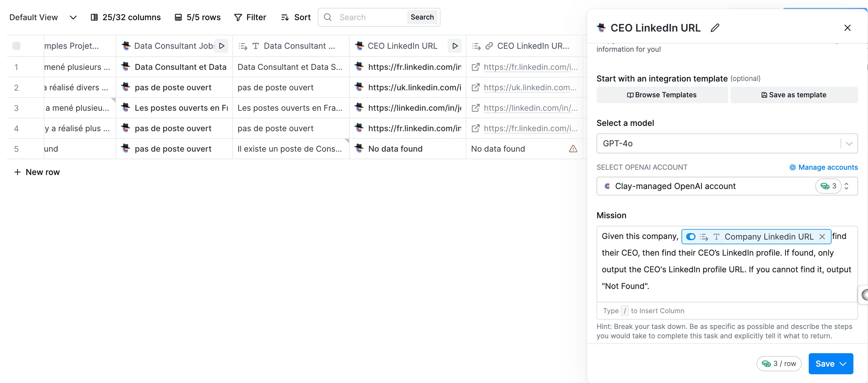Toggle the select-all rows checkbox
868x383 pixels.
16,46
